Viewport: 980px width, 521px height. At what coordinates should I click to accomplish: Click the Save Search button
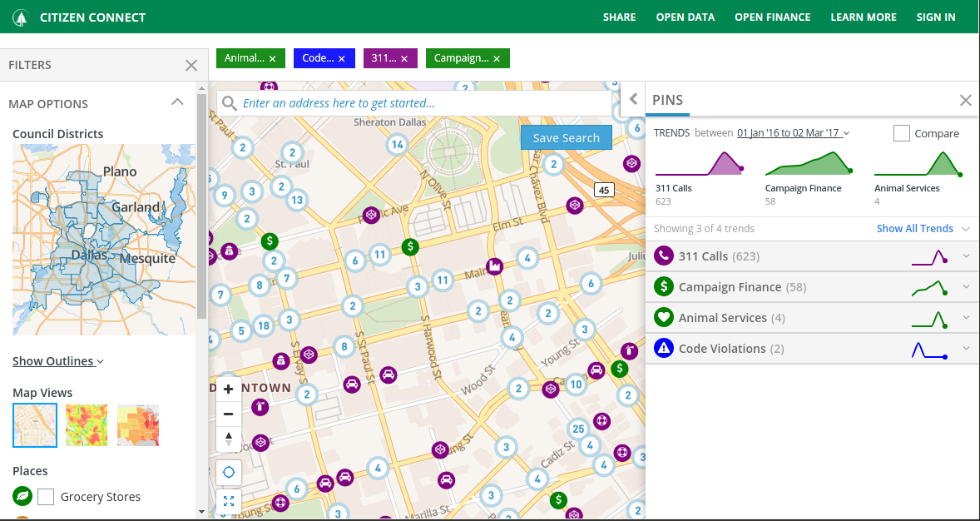[567, 137]
